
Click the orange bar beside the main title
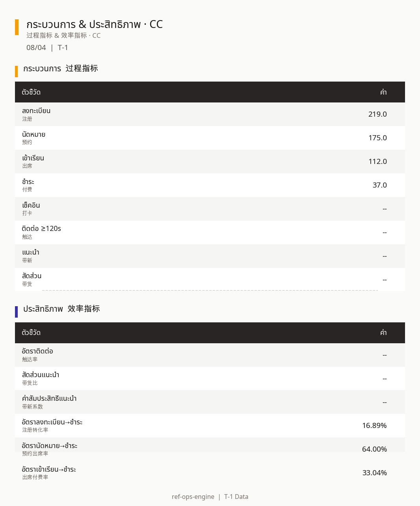tap(17, 27)
